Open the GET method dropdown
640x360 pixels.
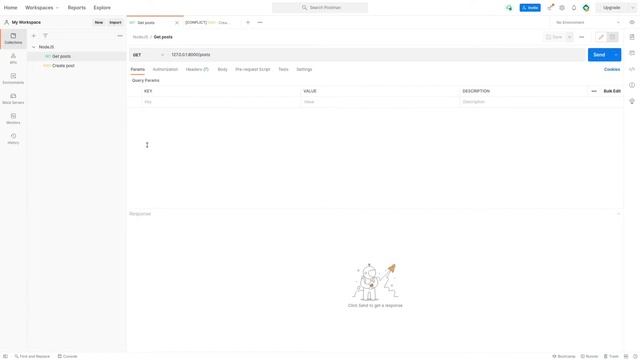(x=148, y=55)
